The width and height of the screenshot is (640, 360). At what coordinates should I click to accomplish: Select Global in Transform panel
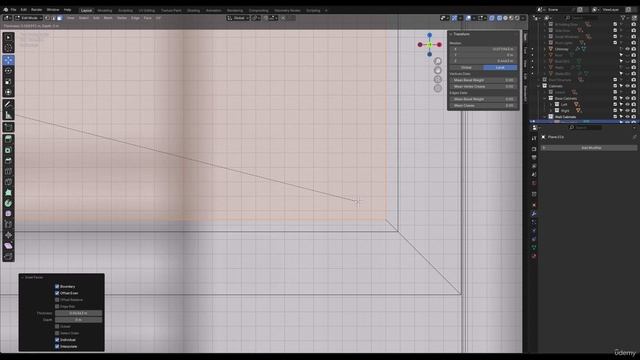click(x=466, y=68)
